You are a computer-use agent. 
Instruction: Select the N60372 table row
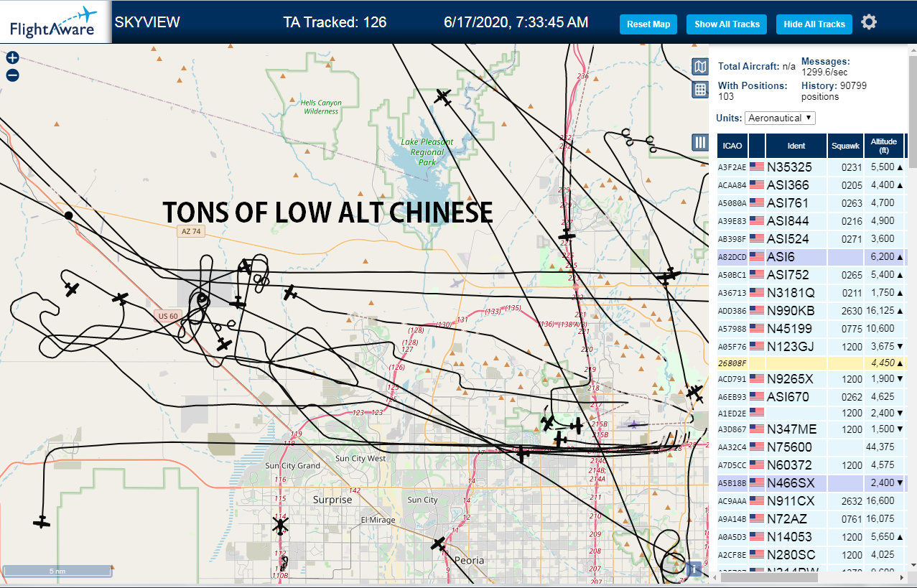811,465
